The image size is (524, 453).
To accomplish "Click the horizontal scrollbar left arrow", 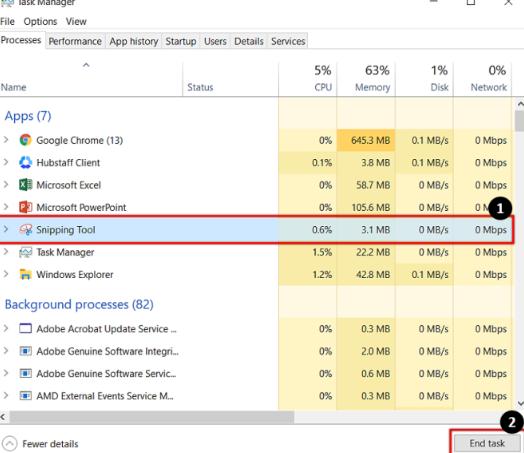I will (x=3, y=417).
